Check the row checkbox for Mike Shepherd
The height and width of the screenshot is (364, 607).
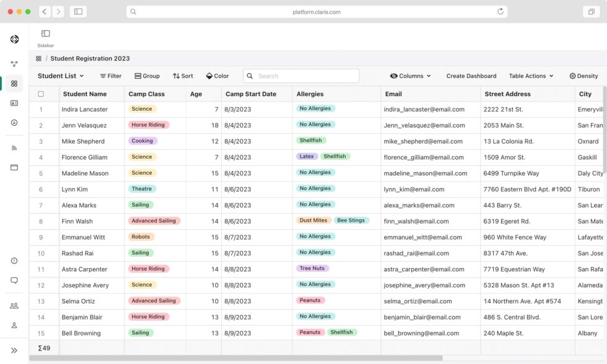coord(41,141)
